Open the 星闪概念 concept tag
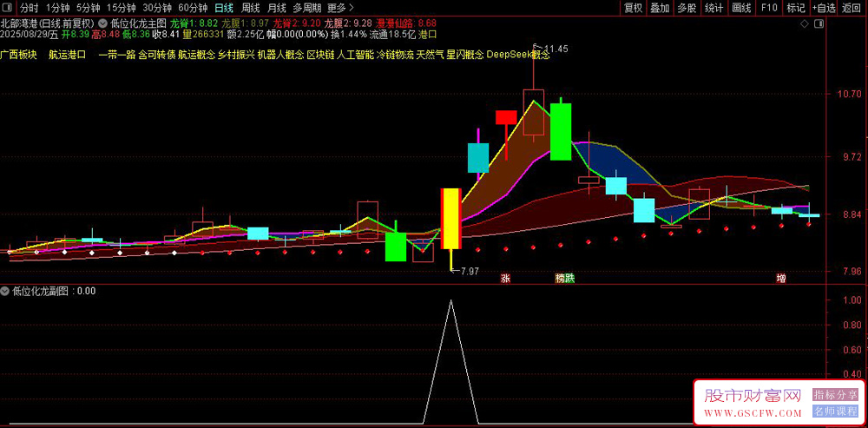 [x=465, y=55]
